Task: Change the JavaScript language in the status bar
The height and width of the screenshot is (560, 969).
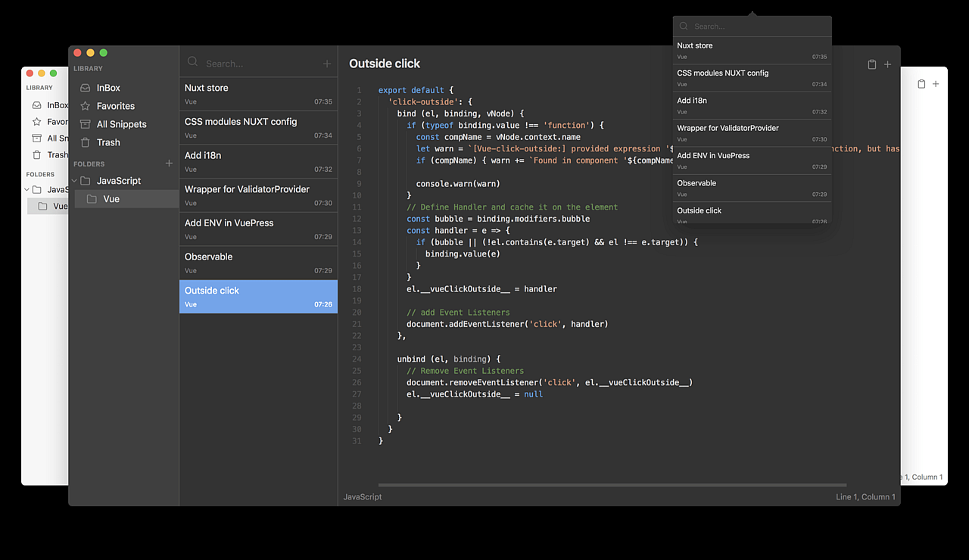Action: [x=363, y=497]
